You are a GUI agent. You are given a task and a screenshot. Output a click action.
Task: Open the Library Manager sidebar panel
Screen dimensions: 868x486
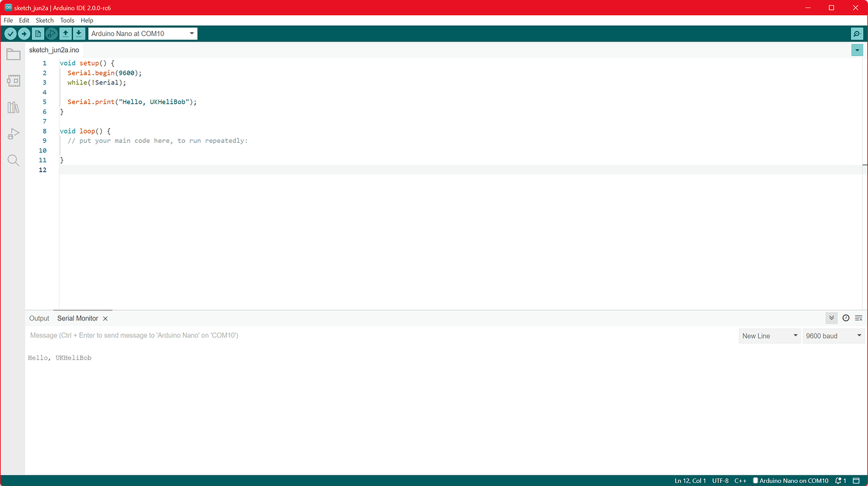pyautogui.click(x=13, y=107)
